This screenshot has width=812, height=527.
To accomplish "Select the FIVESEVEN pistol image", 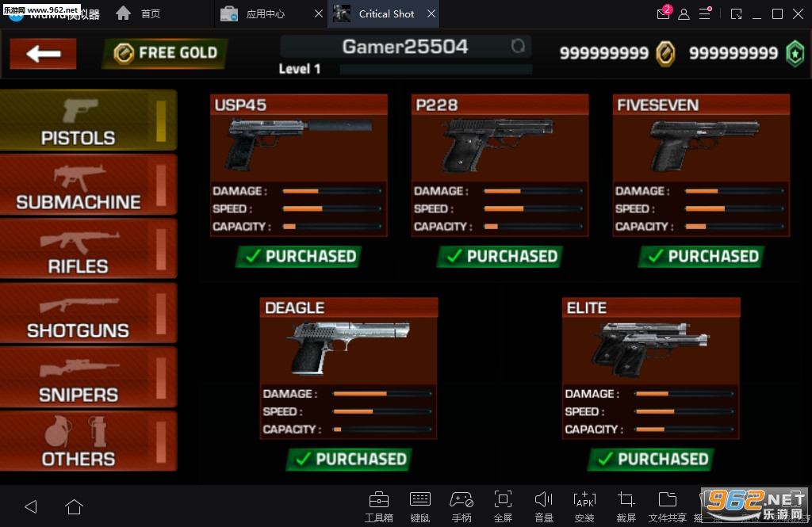I will pos(703,146).
